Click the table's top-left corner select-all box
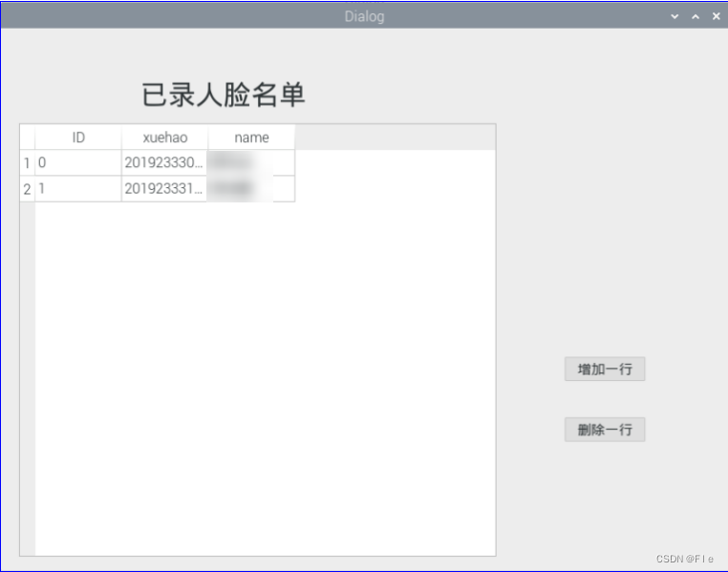 click(x=27, y=138)
